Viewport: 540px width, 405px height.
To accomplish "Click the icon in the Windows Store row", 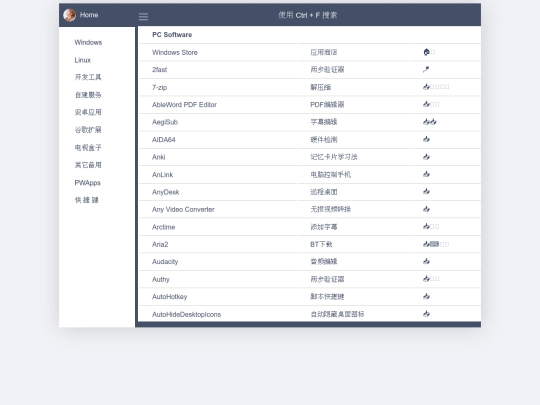I will [426, 52].
